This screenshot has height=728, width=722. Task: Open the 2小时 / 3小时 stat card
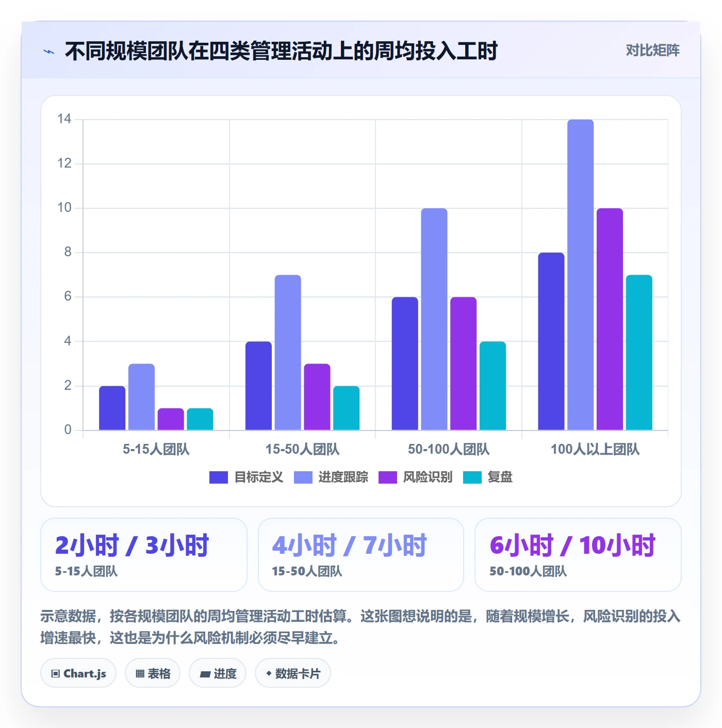pyautogui.click(x=144, y=555)
